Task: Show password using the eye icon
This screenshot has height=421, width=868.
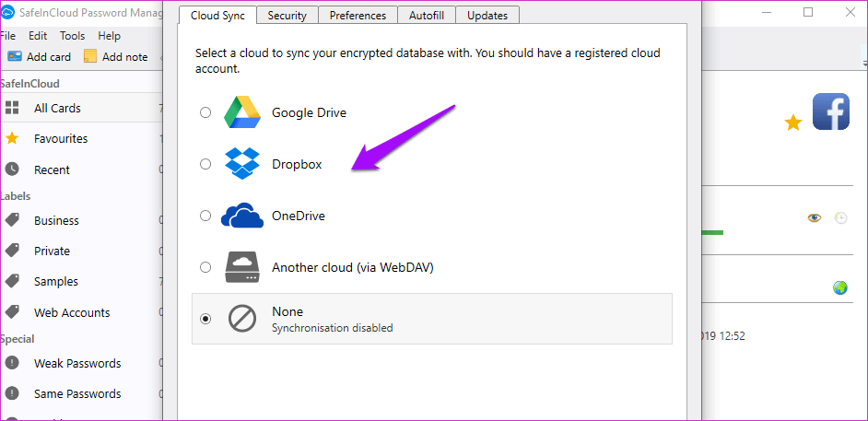Action: (x=814, y=218)
